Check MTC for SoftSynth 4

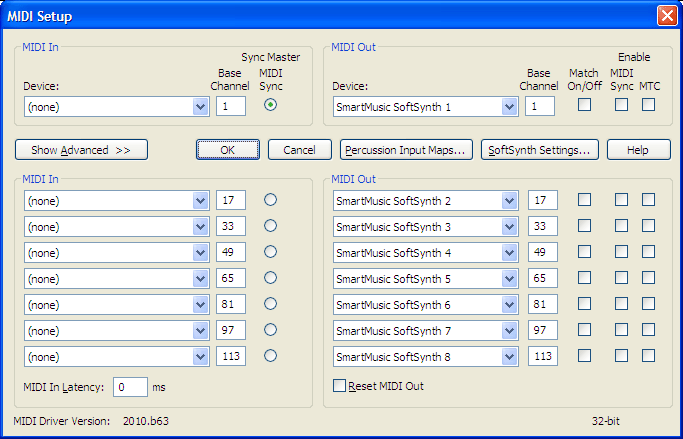click(x=649, y=252)
